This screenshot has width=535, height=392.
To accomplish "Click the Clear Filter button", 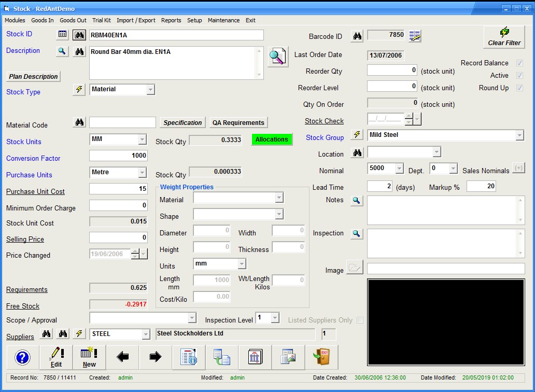I will pyautogui.click(x=504, y=37).
